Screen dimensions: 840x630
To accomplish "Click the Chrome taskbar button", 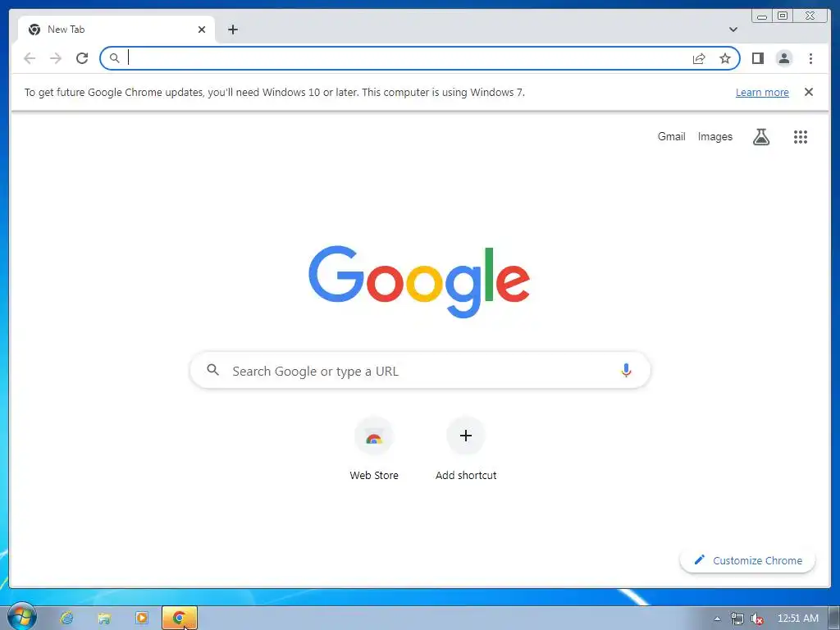I will pyautogui.click(x=180, y=619).
